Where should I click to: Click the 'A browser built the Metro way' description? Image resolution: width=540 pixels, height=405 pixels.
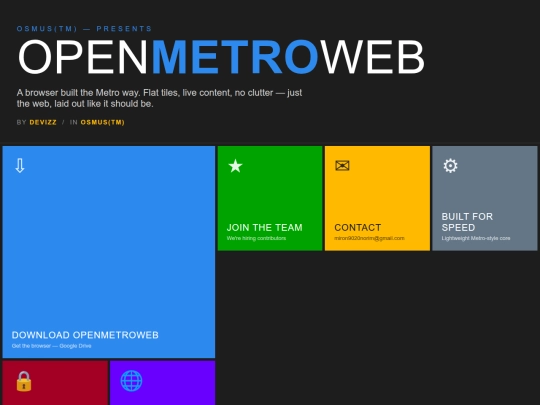pos(159,98)
